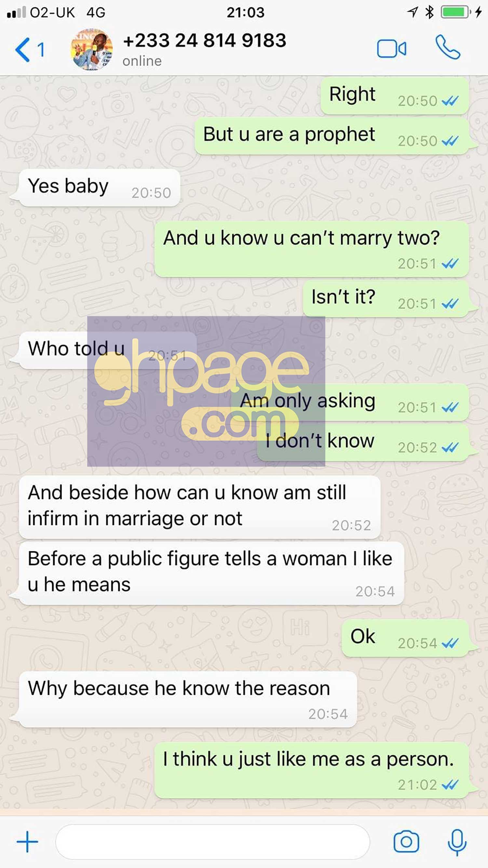This screenshot has height=868, width=488.
Task: Start a video call with the contact
Action: coord(392,49)
